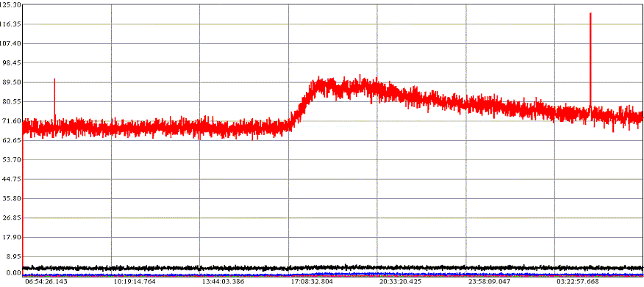This screenshot has width=644, height=287.
Task: Select the 23:58:09.047 time label
Action: (489, 283)
